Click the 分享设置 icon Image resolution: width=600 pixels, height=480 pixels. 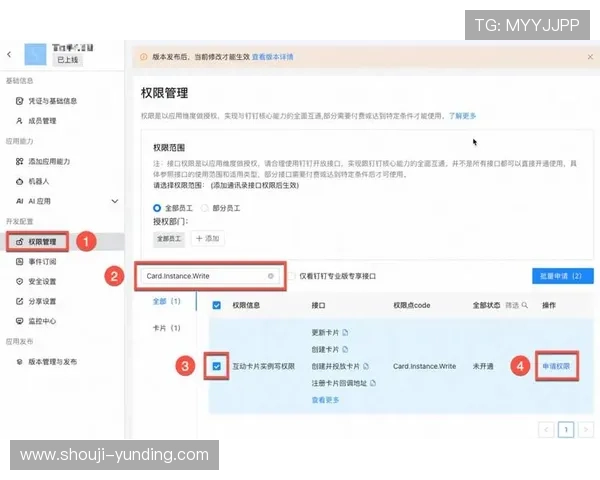pos(20,302)
